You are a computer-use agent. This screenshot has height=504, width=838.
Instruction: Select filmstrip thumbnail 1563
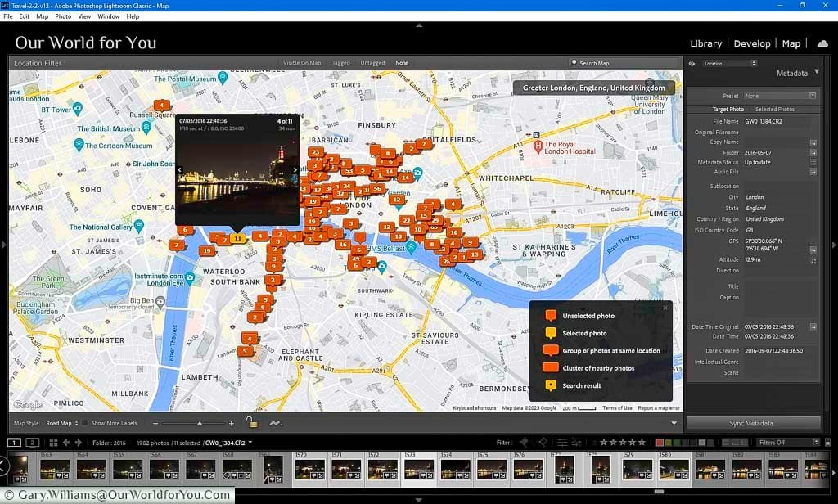point(55,469)
